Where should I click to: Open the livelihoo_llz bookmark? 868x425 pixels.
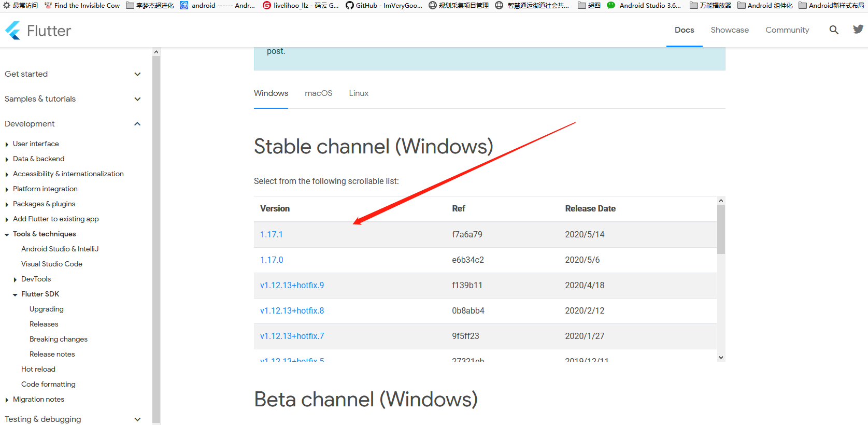point(301,5)
